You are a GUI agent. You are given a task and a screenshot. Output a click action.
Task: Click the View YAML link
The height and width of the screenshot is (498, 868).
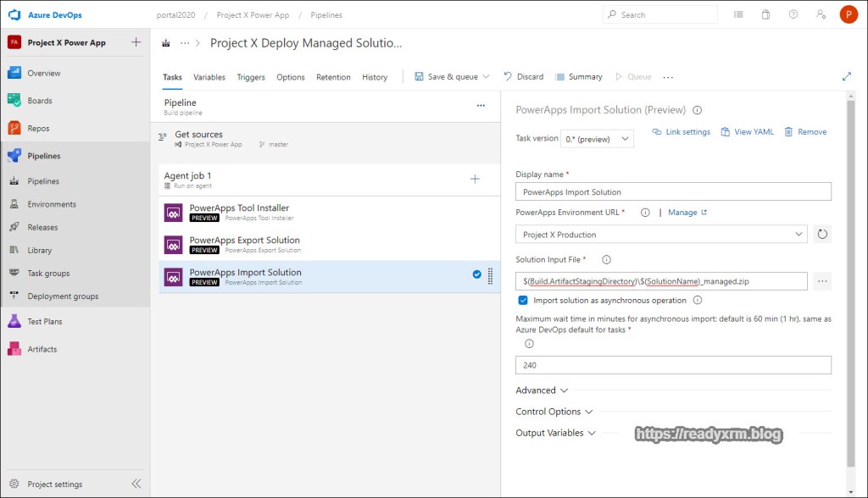(747, 132)
